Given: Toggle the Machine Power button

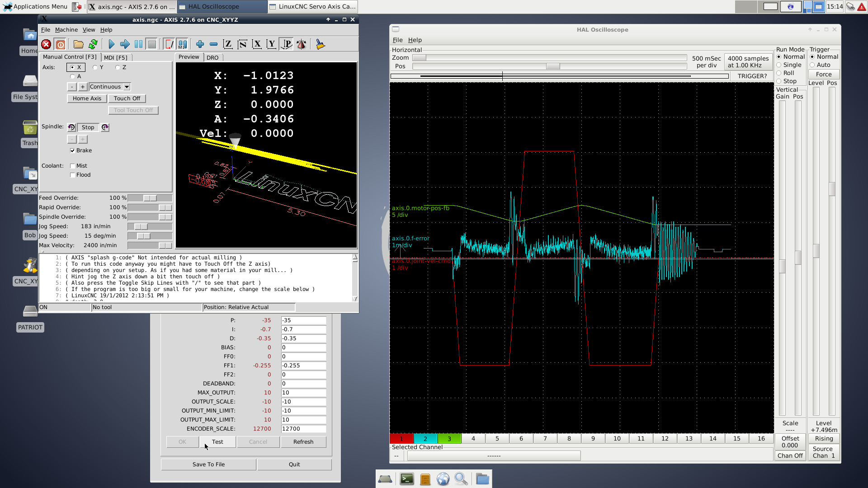Looking at the screenshot, I should pyautogui.click(x=61, y=44).
